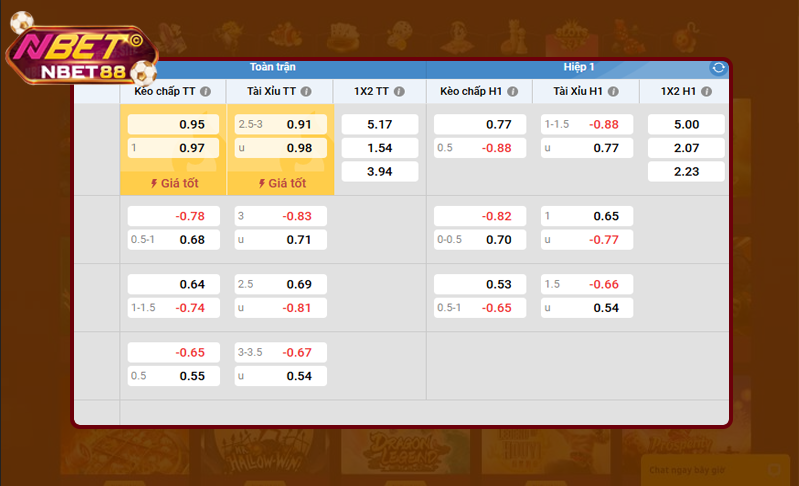Click Giá tốt under Tài Xỉu TT
This screenshot has height=486, width=799.
[x=280, y=184]
